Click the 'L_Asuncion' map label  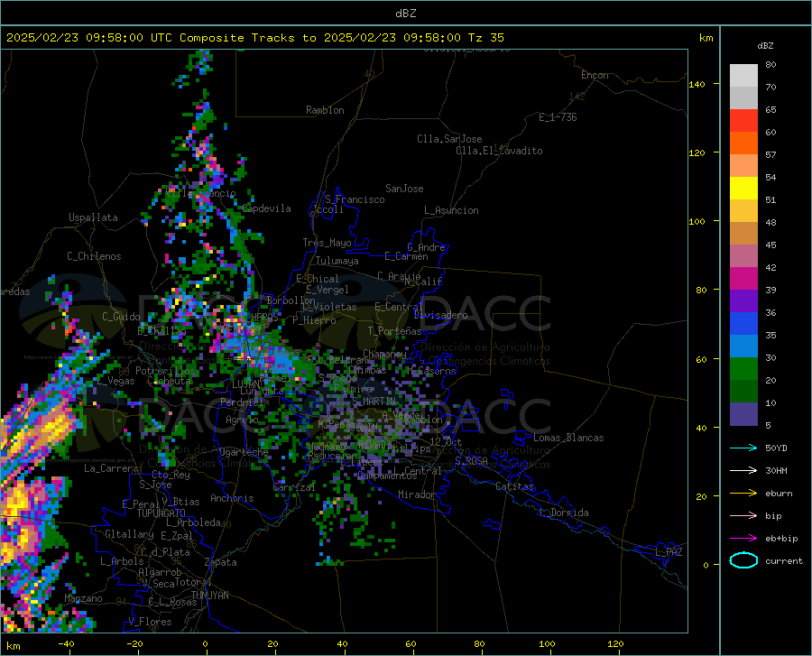[x=451, y=210]
